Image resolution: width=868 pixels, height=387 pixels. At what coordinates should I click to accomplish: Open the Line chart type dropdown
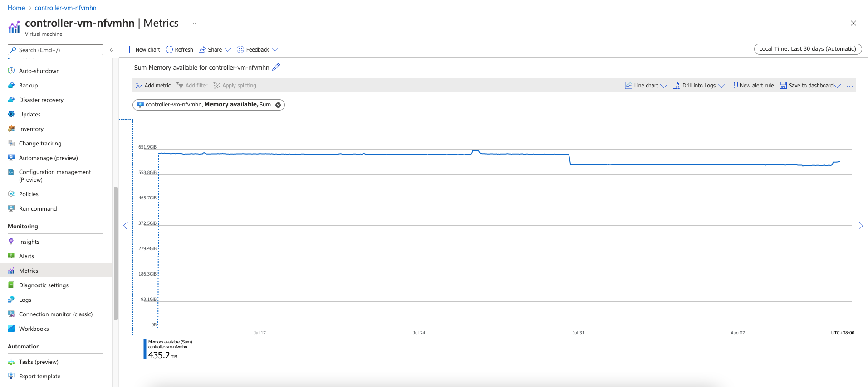(x=646, y=86)
